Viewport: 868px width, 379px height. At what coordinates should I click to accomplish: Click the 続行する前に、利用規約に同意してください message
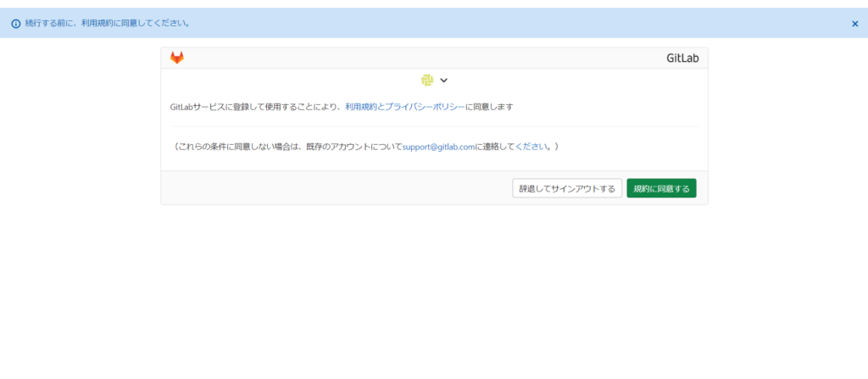coord(108,23)
